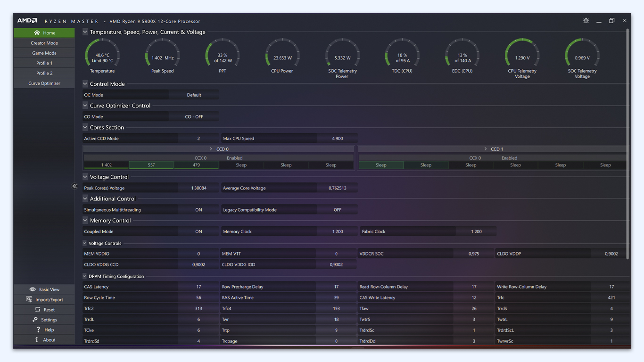Collapse Temperature, Speed, Power section
Image resolution: width=644 pixels, height=362 pixels.
[x=85, y=32]
